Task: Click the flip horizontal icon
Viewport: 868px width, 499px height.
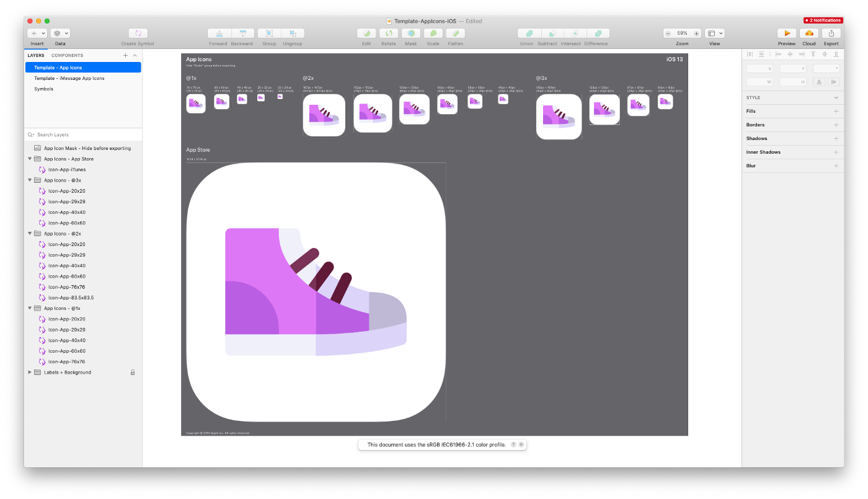Action: point(820,82)
